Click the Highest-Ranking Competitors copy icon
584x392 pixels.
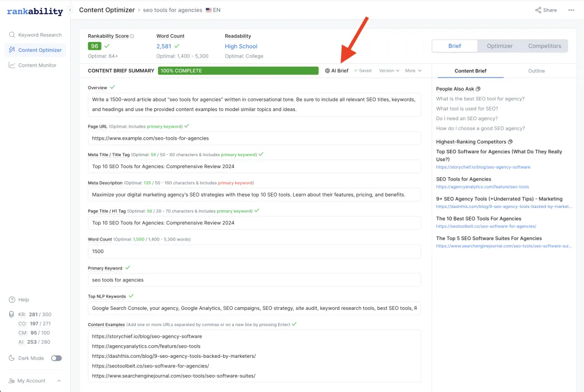pyautogui.click(x=510, y=142)
